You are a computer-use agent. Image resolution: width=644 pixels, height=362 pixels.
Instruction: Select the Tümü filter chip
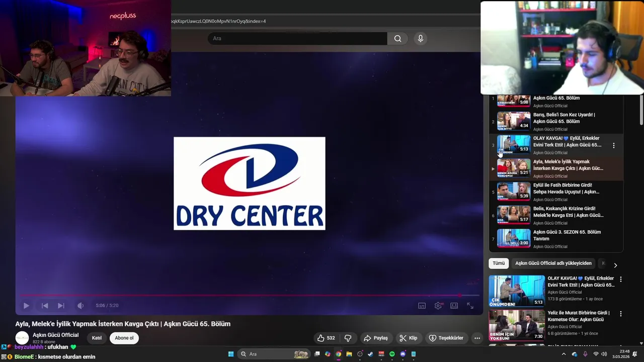499,263
